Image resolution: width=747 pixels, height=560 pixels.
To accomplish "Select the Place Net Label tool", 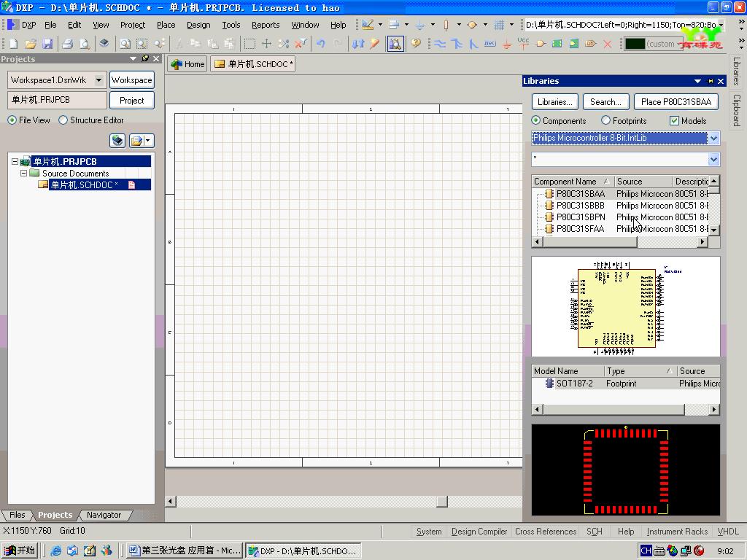I will [490, 44].
